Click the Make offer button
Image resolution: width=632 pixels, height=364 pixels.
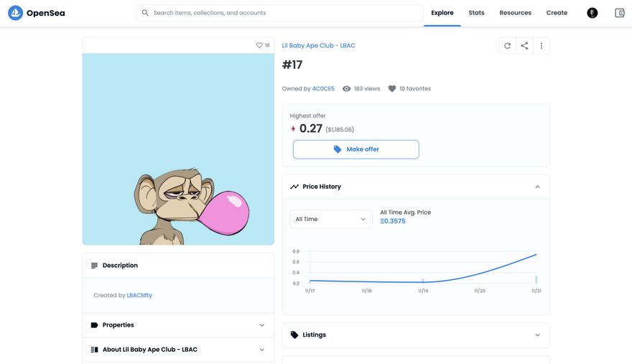356,149
